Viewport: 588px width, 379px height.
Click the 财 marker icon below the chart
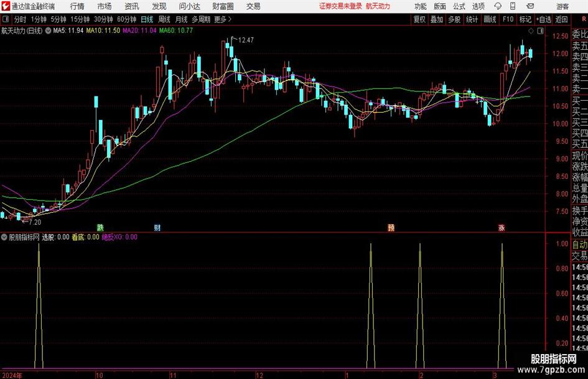(157, 227)
